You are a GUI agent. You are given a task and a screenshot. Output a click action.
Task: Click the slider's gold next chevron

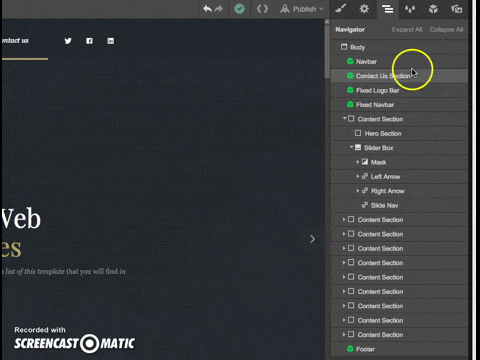[x=312, y=239]
